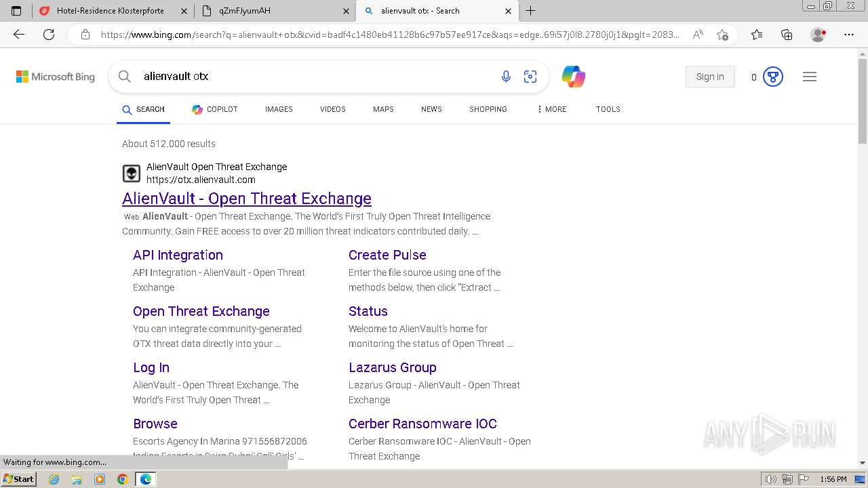Switch to SHOPPING tab
868x488 pixels.
(488, 109)
